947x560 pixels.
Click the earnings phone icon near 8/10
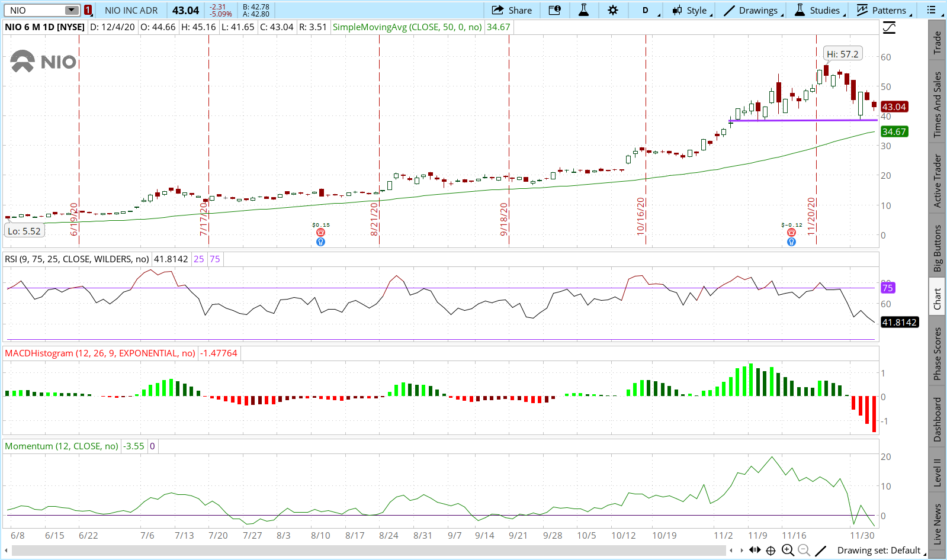(320, 233)
